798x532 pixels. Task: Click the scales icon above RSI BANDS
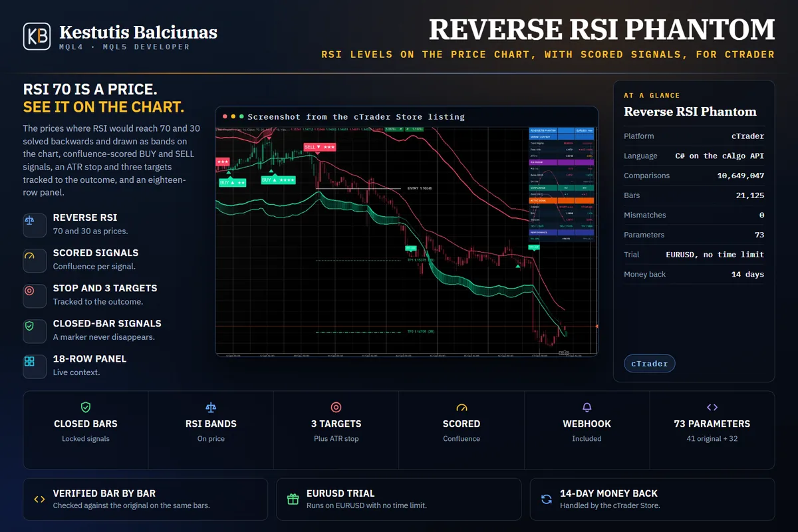point(211,407)
